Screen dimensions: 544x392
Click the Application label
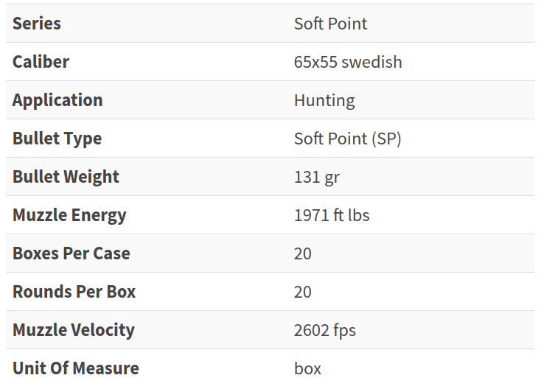point(57,101)
